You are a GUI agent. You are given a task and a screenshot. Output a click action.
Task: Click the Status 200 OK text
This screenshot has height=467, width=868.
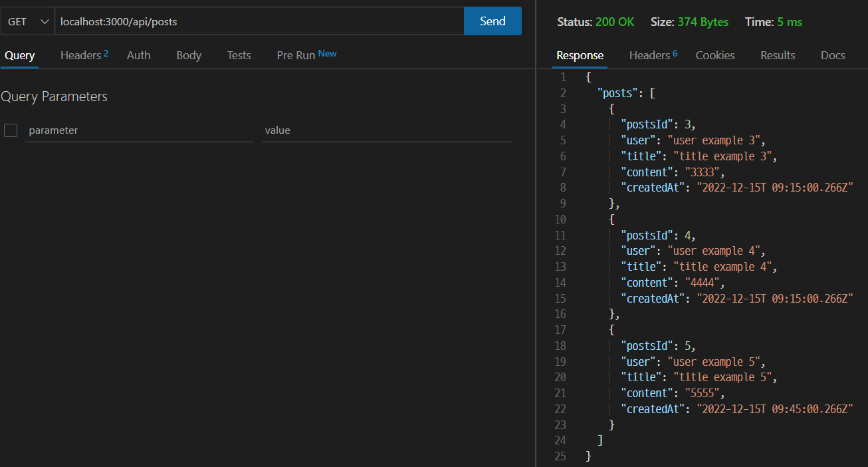(x=596, y=22)
